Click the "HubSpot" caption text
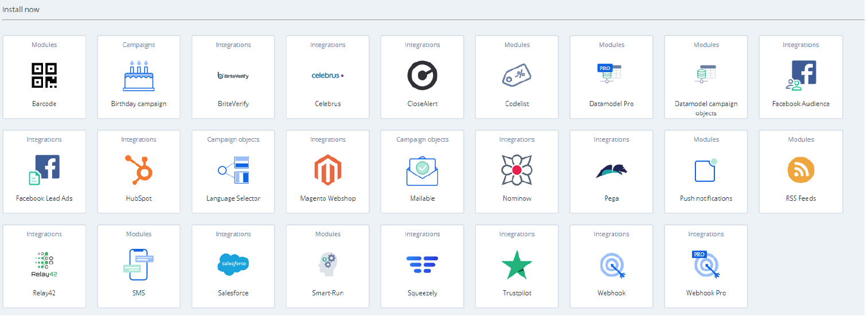Image resolution: width=868 pixels, height=320 pixels. coord(139,199)
